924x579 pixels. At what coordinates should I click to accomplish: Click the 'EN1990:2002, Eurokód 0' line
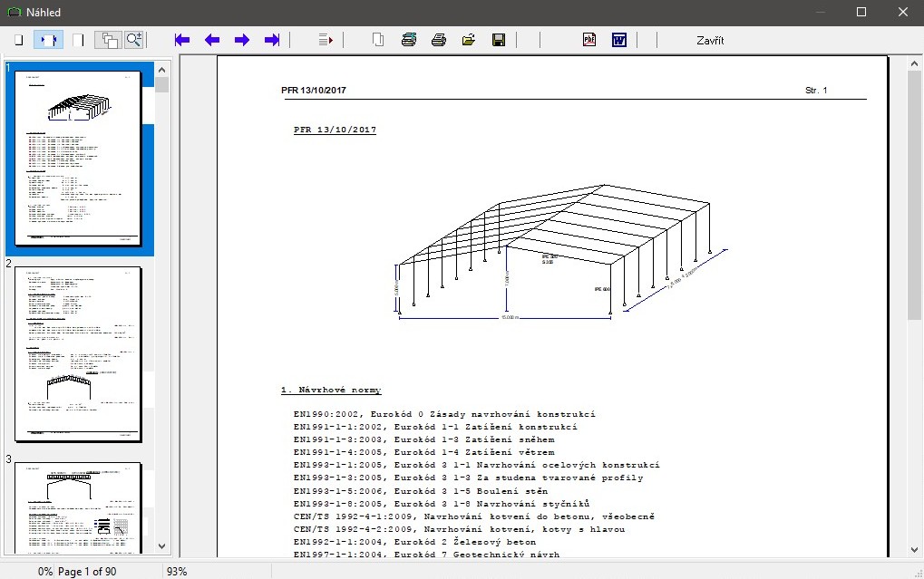pos(444,414)
